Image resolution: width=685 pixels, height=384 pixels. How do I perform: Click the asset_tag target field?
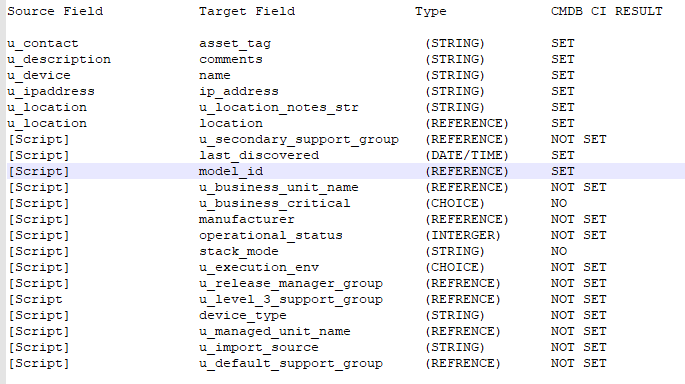coord(235,44)
